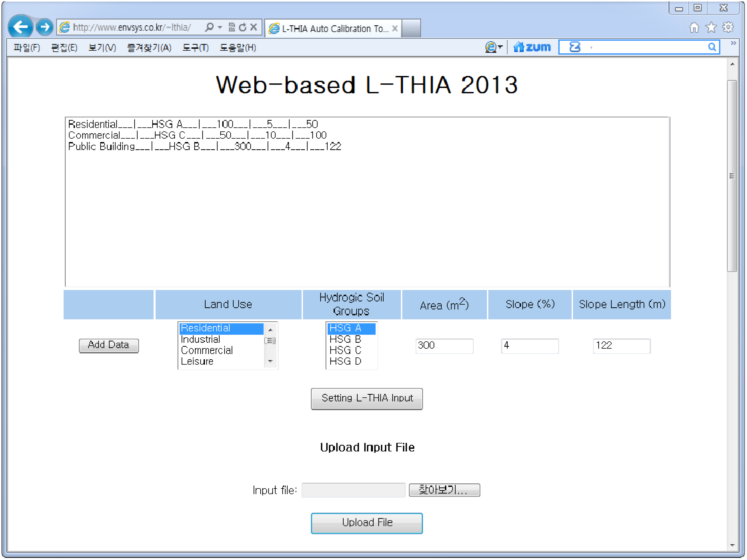
Task: Open the browser Home icon
Action: click(694, 27)
